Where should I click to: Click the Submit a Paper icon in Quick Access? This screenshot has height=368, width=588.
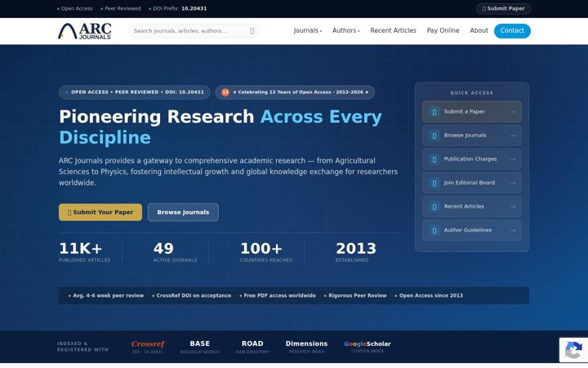click(434, 111)
